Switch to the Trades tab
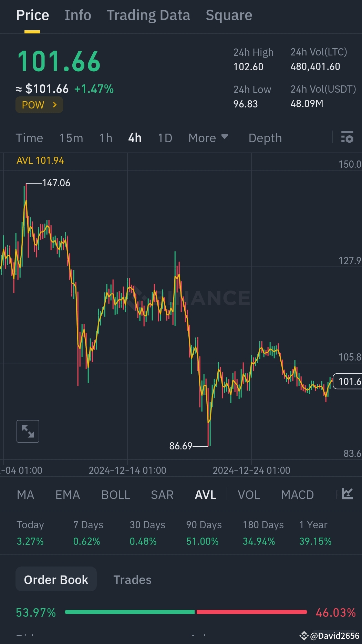The image size is (362, 644). click(x=132, y=580)
